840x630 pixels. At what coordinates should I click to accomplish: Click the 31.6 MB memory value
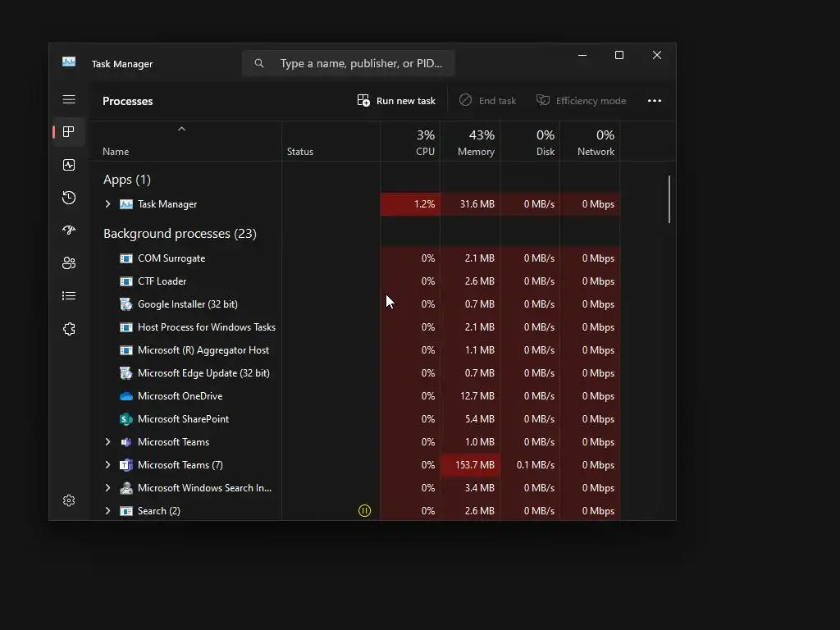point(470,204)
